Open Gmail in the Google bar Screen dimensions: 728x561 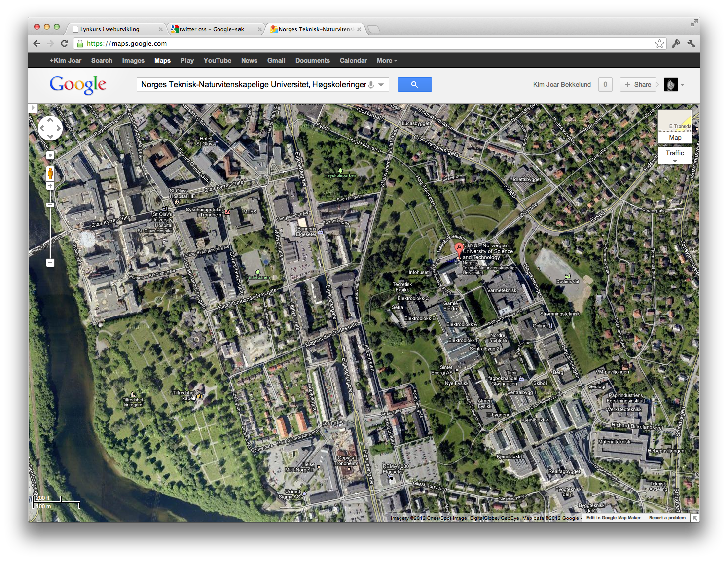276,60
